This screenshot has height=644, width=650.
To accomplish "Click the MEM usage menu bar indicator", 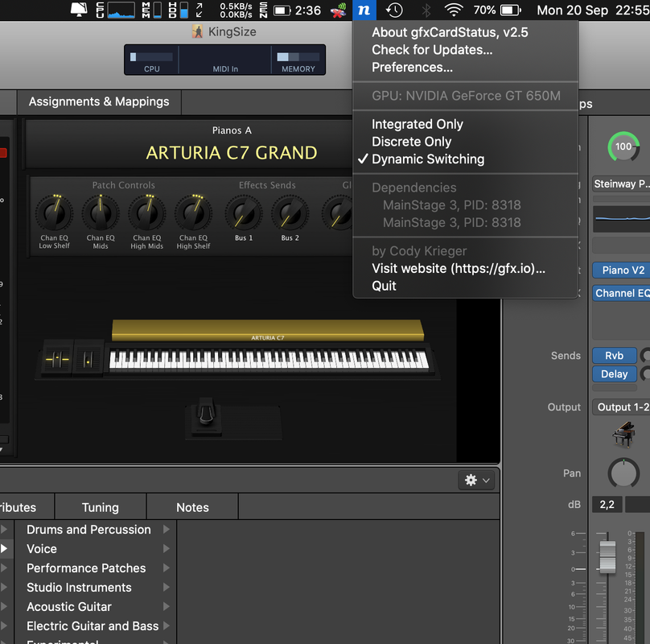I will pyautogui.click(x=152, y=10).
